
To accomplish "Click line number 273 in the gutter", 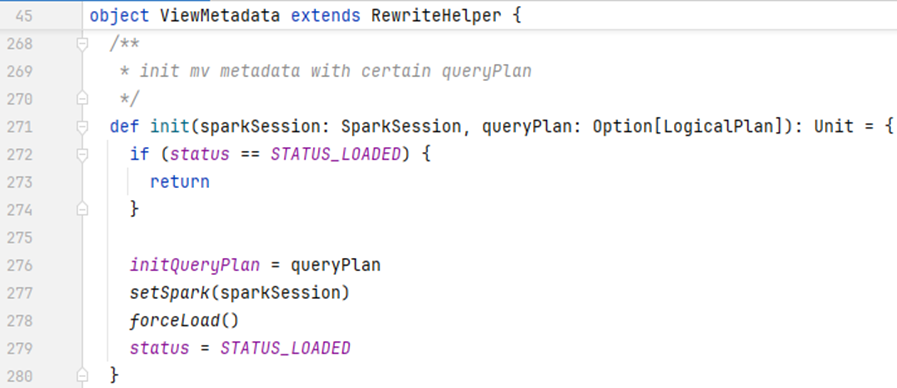I will pos(19,182).
